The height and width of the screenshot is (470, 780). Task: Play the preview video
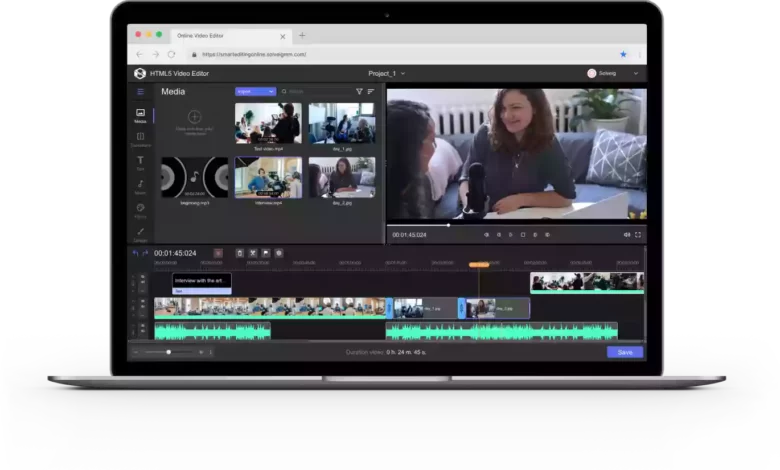point(511,235)
